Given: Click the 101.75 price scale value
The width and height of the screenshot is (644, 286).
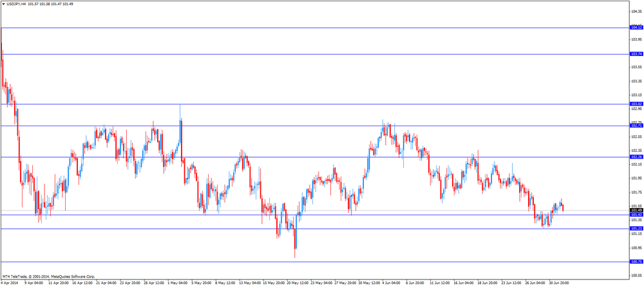Looking at the screenshot, I should coord(637,192).
